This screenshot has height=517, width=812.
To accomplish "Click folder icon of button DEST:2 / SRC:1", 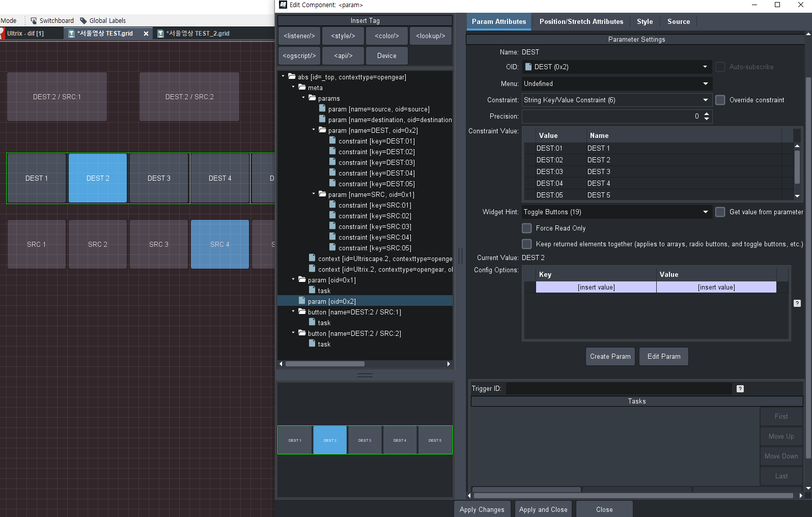I will point(302,312).
